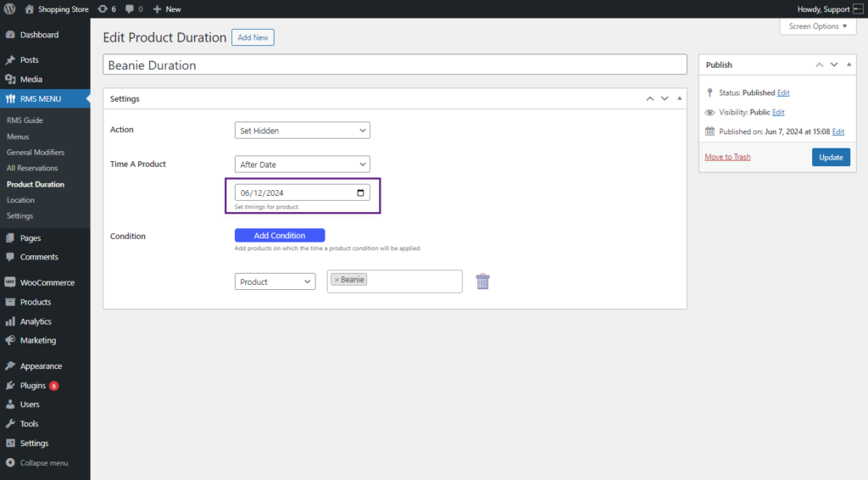Click the Update button

coord(831,157)
